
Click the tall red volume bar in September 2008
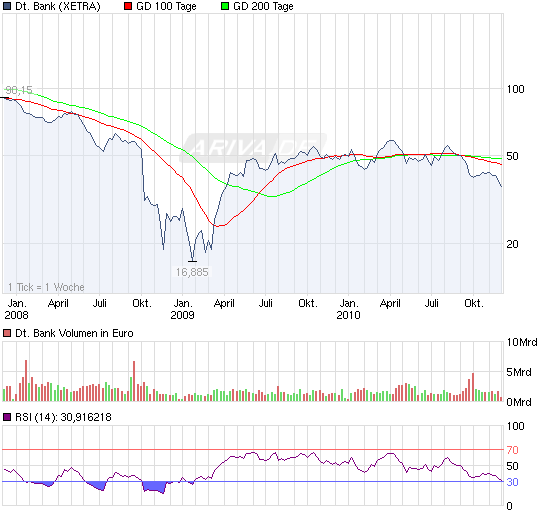[134, 381]
